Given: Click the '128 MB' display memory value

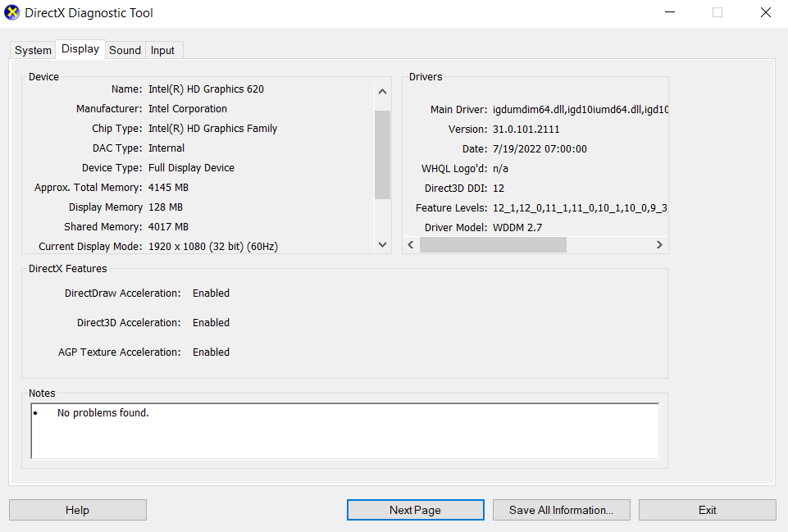Looking at the screenshot, I should [x=166, y=207].
